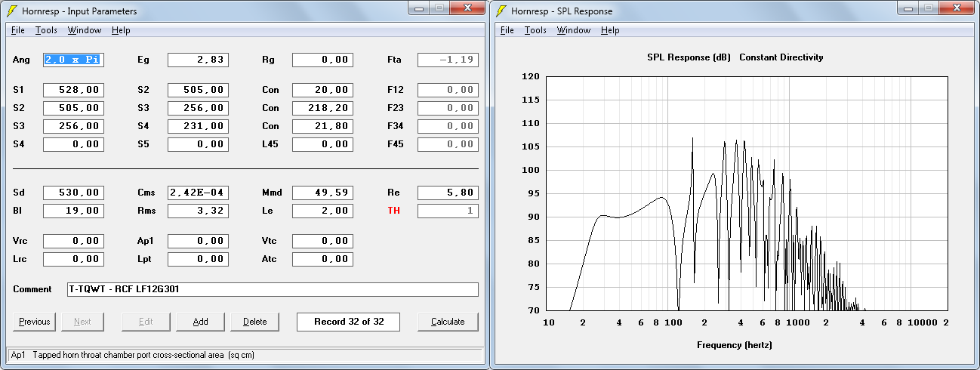
Task: Open Tools menu in SPL Response window
Action: pyautogui.click(x=535, y=30)
